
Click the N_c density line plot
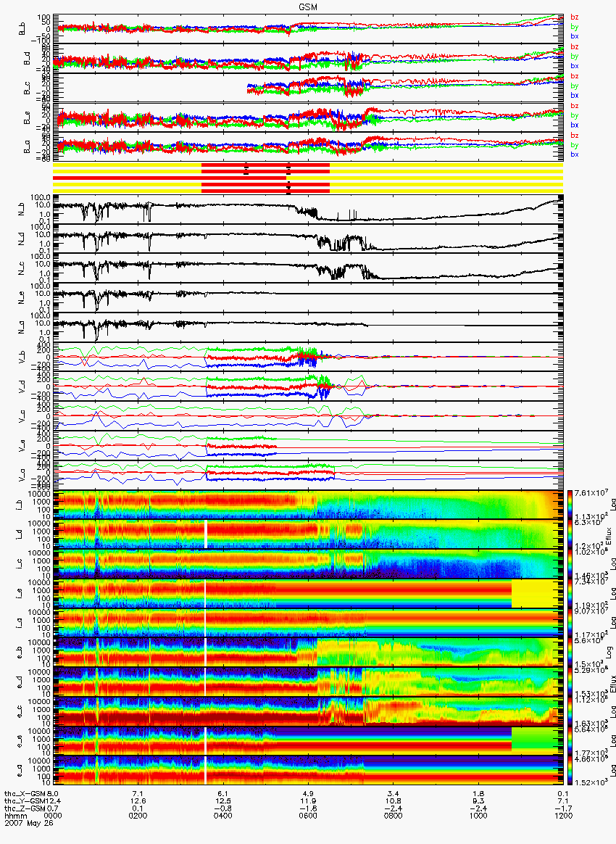(308, 268)
